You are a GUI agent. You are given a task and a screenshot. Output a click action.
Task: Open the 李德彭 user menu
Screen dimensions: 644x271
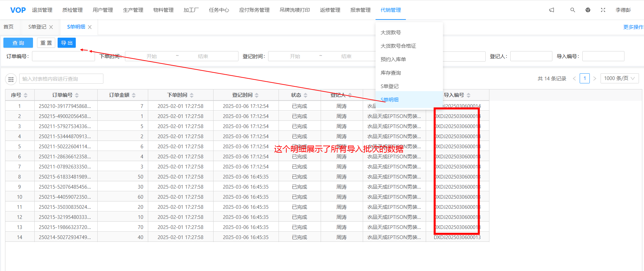point(623,10)
